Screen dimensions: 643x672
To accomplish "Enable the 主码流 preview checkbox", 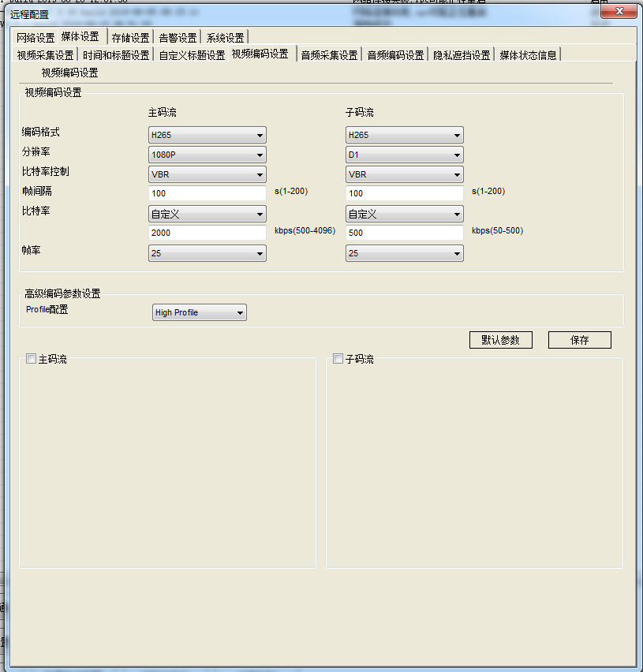I will (32, 359).
